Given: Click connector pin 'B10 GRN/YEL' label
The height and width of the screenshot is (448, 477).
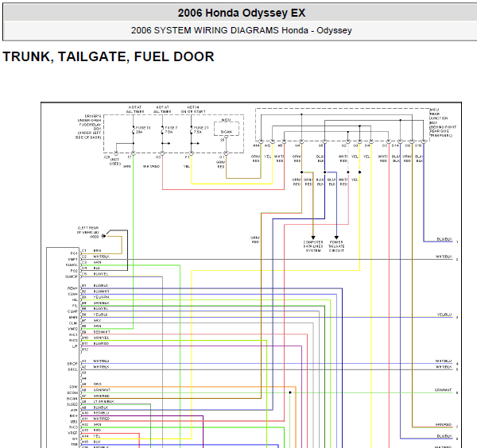Looking at the screenshot, I should [x=95, y=338].
